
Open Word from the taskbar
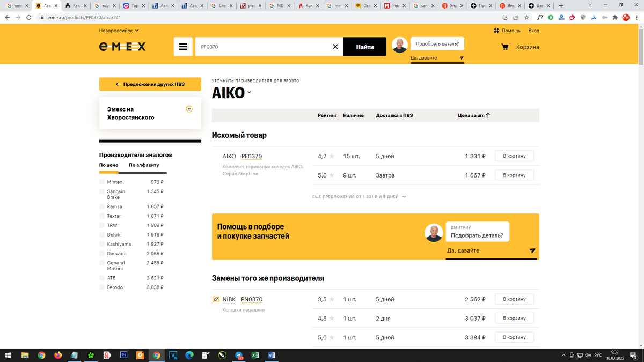[x=272, y=355]
